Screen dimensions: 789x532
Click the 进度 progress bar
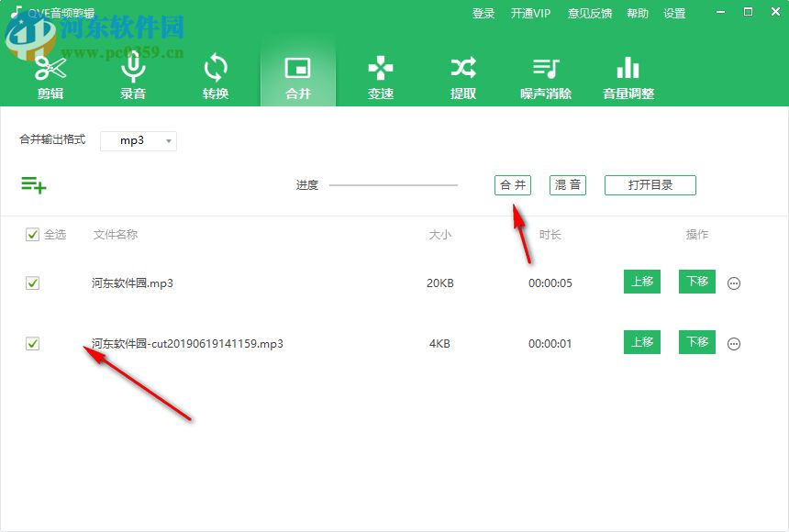click(394, 184)
